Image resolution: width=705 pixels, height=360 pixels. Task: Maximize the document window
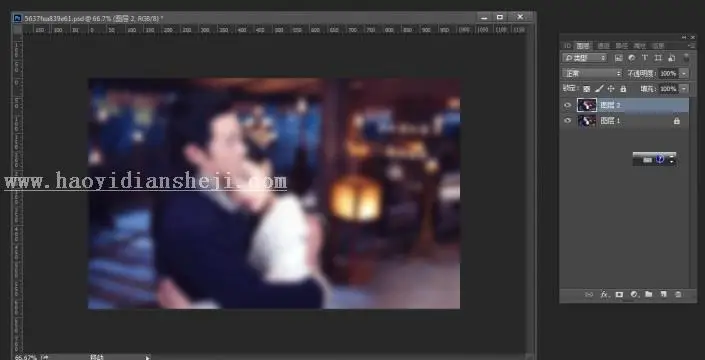tap(500, 17)
